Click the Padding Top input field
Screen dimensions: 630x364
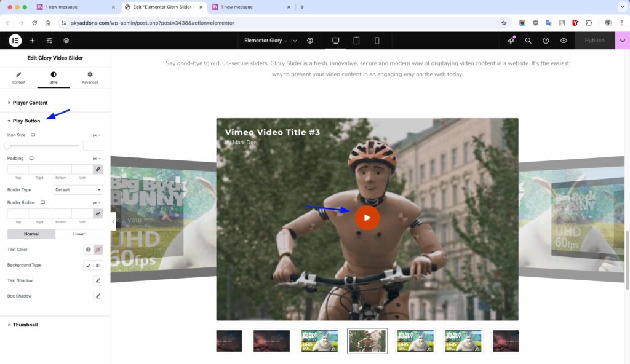click(x=18, y=169)
